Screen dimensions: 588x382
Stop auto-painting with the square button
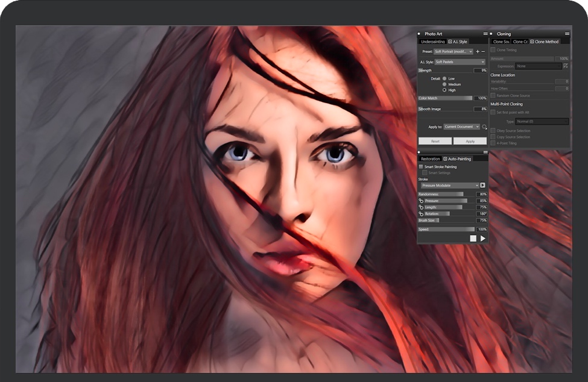(x=473, y=239)
